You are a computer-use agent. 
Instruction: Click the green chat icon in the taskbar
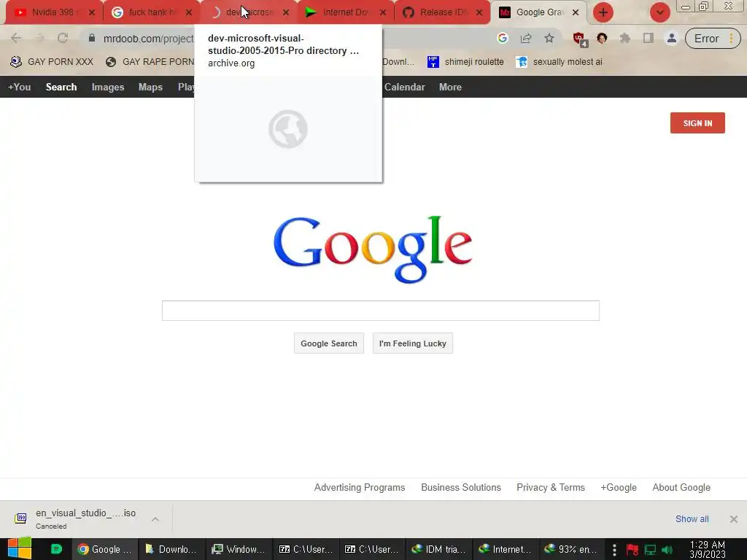coord(56,549)
